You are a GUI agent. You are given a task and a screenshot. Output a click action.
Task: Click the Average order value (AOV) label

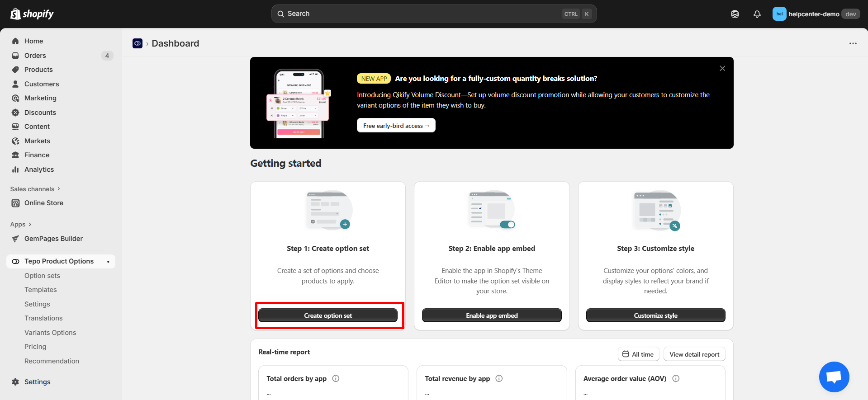click(x=625, y=379)
